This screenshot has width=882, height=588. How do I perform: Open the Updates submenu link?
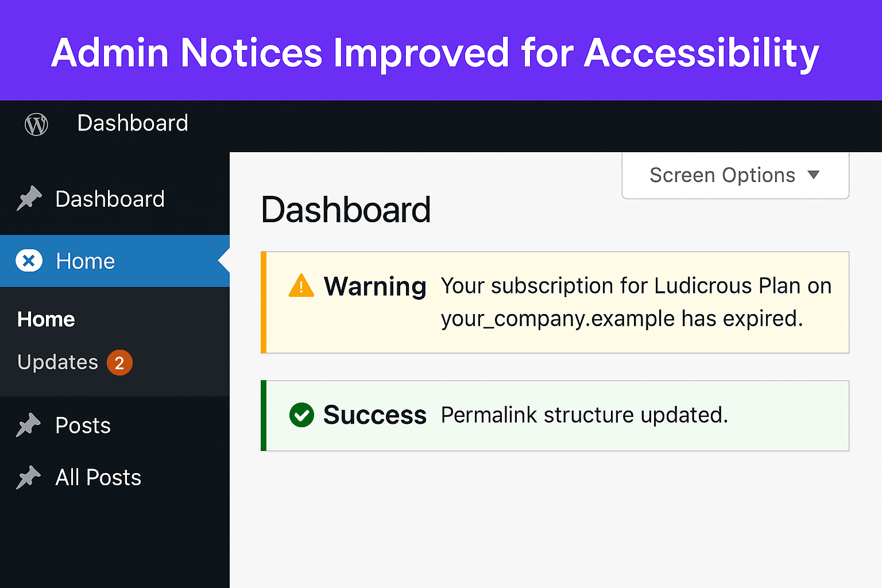tap(58, 362)
